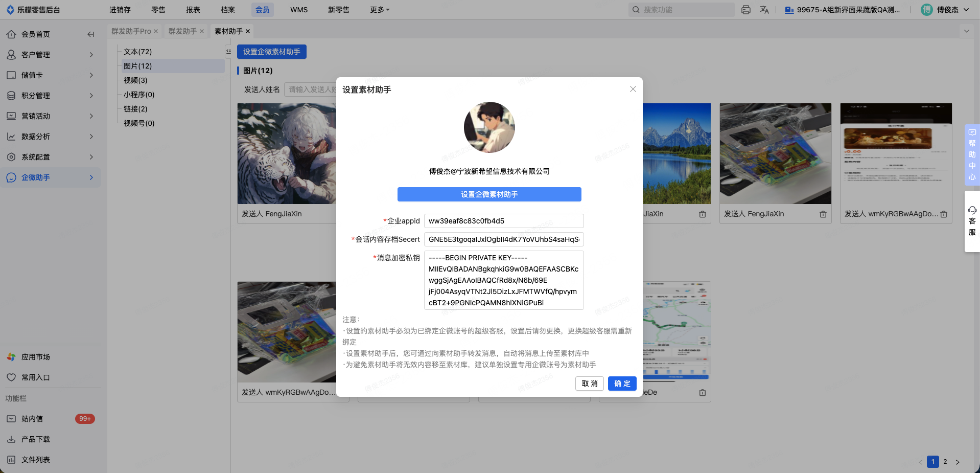Click the 文件列表 file list icon
The image size is (980, 473).
coord(11,460)
